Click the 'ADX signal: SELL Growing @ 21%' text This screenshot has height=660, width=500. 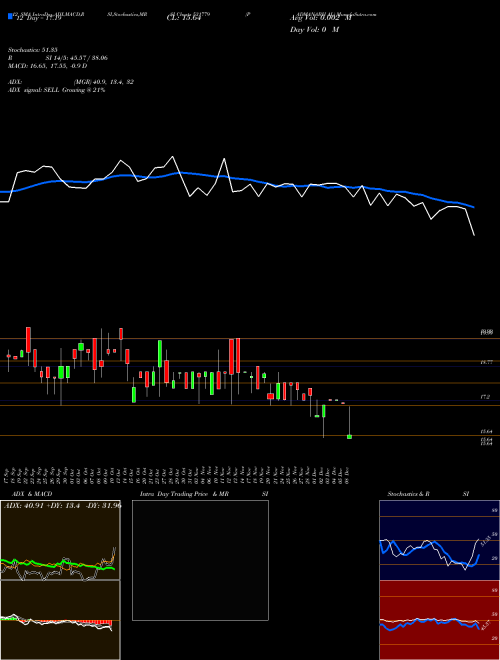[56, 90]
